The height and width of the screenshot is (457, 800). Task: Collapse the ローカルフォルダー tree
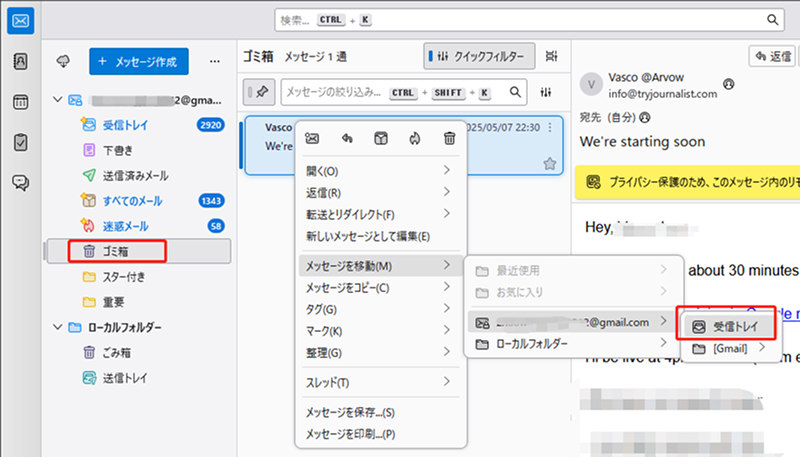tap(58, 327)
